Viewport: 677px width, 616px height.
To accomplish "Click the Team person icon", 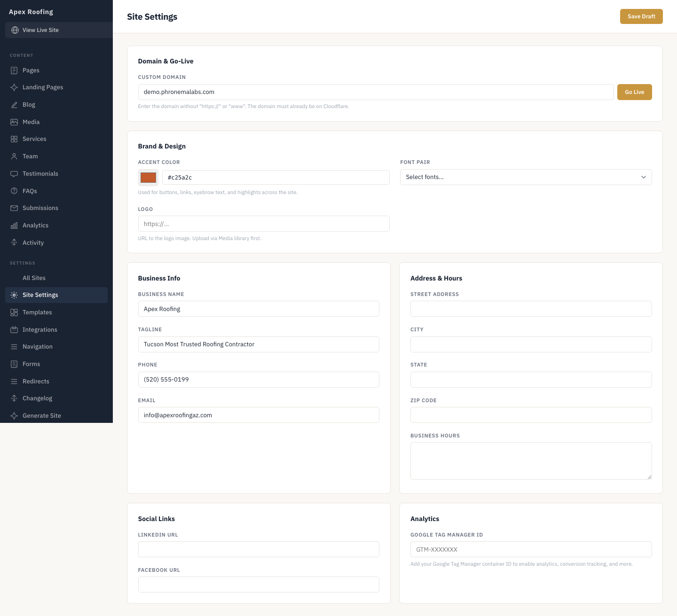I will (x=14, y=156).
